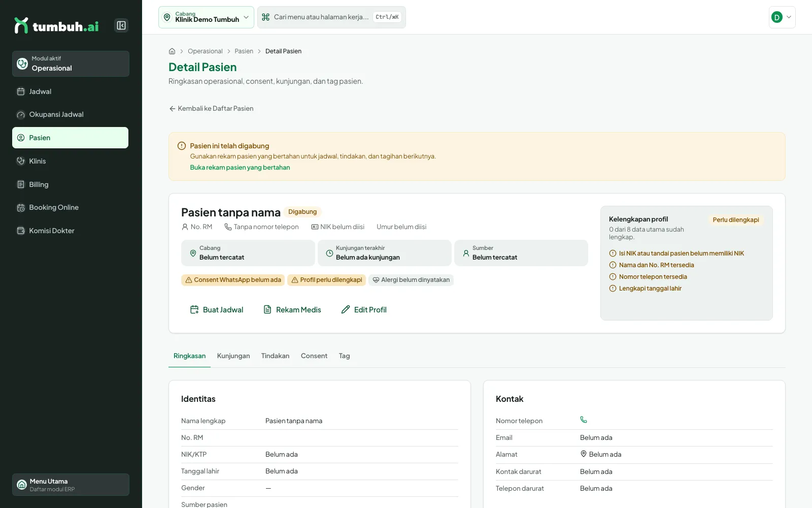Screen dimensions: 812x508
Task: Click the clock icon in Kunjungan terakhir card
Action: 329,253
